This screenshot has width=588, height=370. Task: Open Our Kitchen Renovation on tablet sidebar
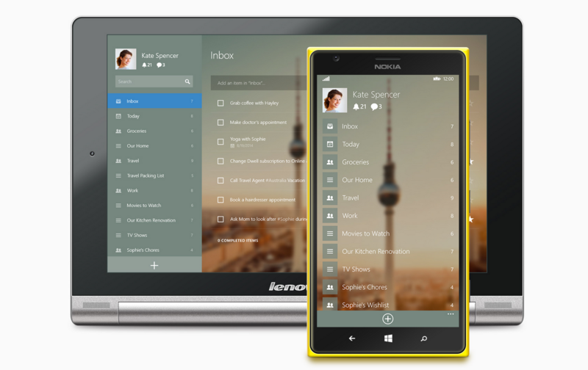pos(154,220)
